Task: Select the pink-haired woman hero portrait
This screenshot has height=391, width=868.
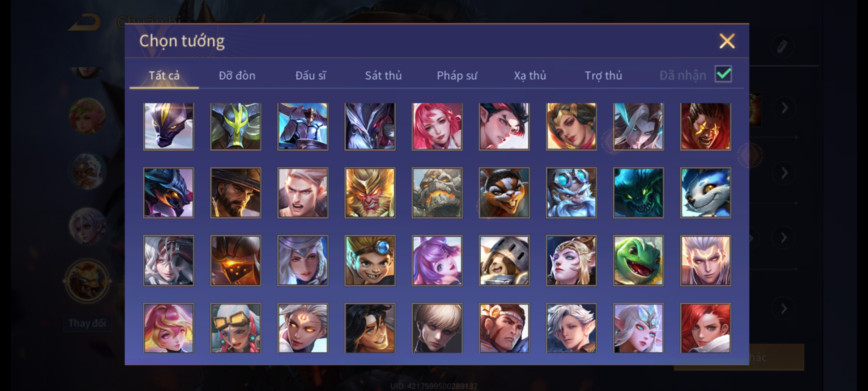Action: [437, 126]
